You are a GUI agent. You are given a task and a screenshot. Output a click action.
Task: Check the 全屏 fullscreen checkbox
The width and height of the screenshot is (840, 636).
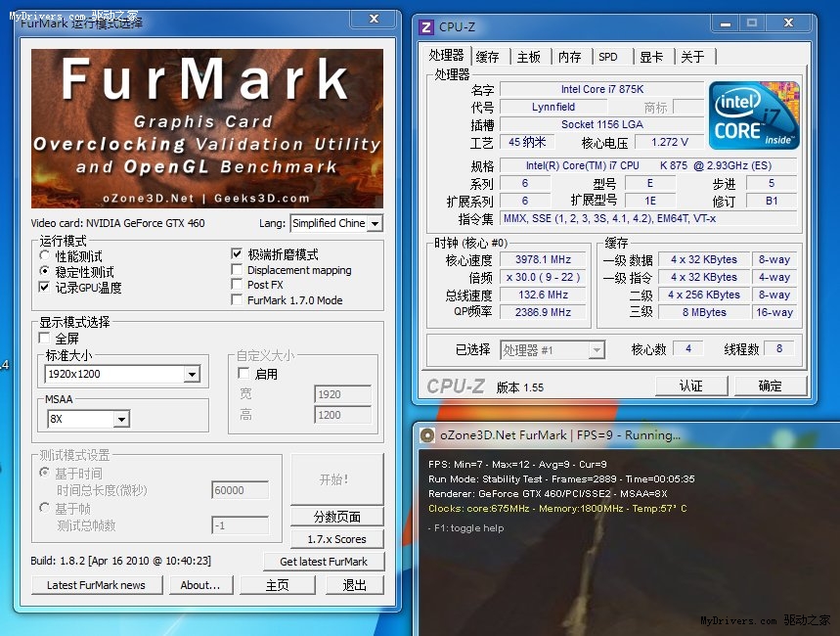pyautogui.click(x=45, y=339)
